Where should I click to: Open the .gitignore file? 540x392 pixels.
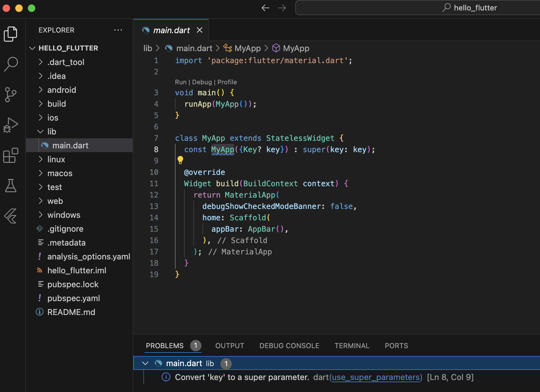click(x=79, y=229)
